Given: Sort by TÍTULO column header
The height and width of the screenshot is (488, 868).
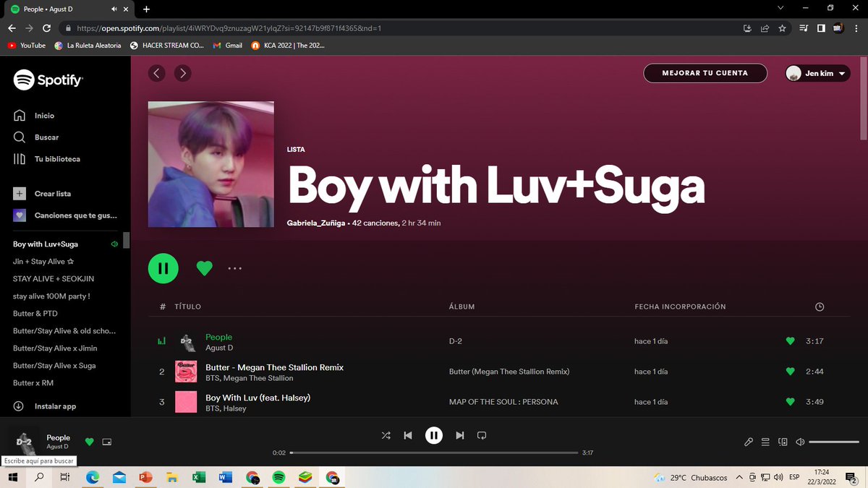Looking at the screenshot, I should (x=188, y=307).
